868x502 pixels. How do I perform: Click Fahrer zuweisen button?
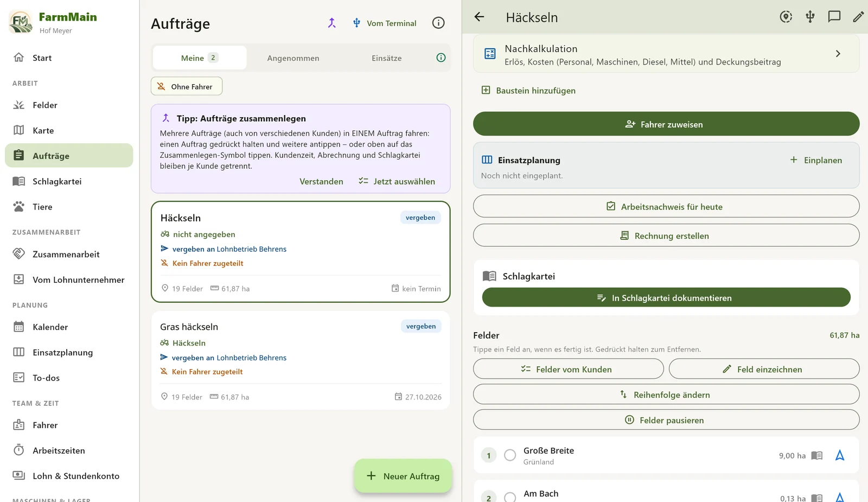666,124
